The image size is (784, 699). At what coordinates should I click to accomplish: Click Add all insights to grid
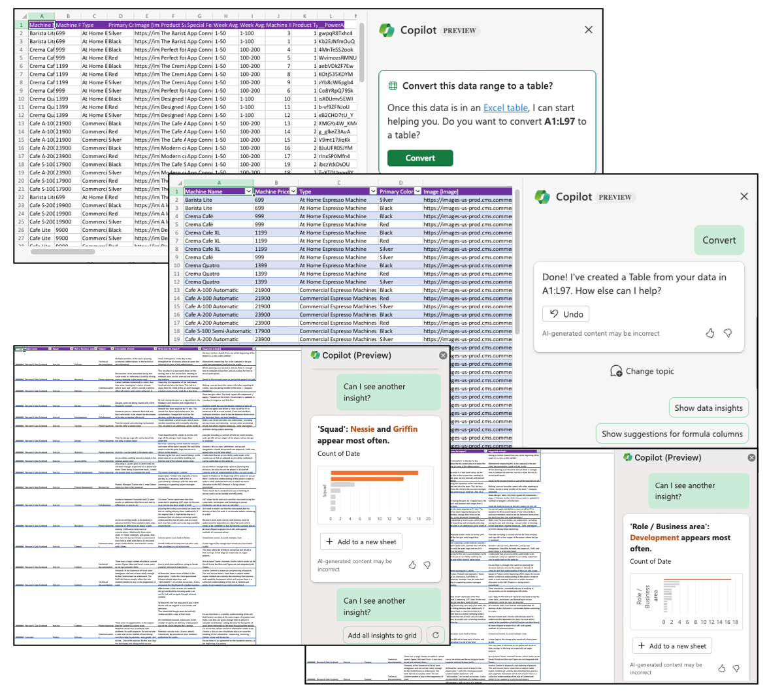coord(382,635)
